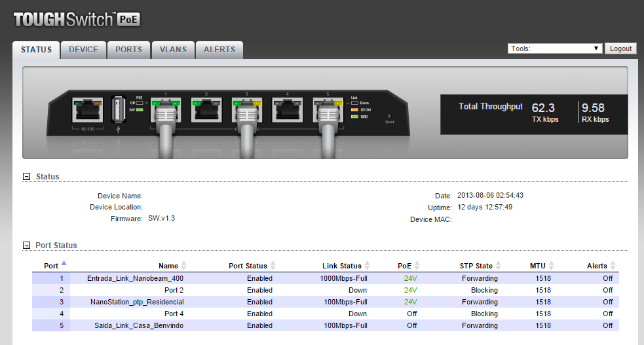Sort by Link Status column arrows
The width and height of the screenshot is (644, 345).
click(367, 266)
